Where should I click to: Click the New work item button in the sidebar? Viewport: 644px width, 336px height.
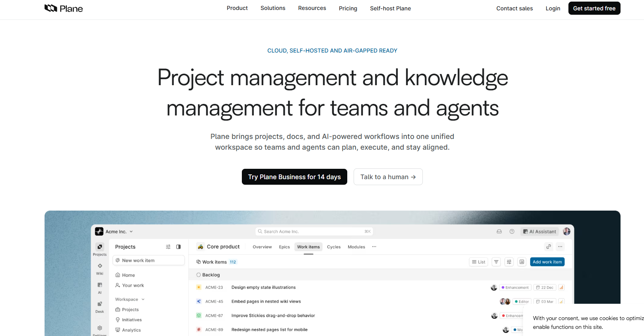tap(149, 260)
